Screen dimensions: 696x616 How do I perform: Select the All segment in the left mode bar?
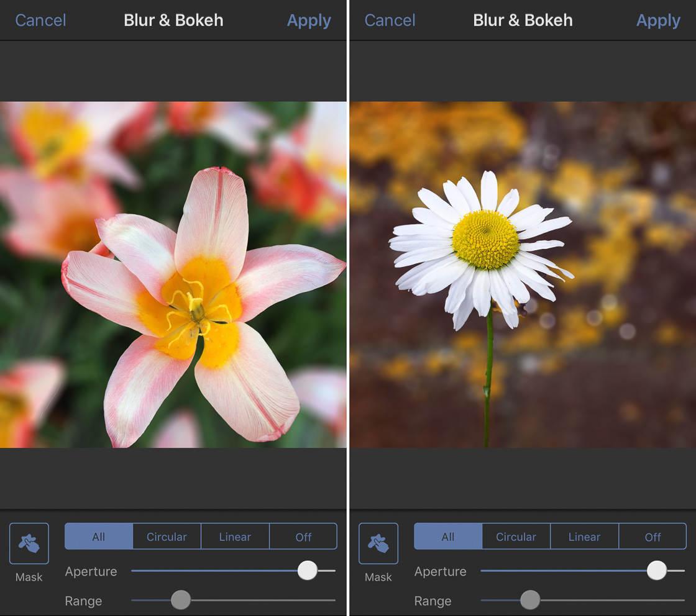click(98, 537)
